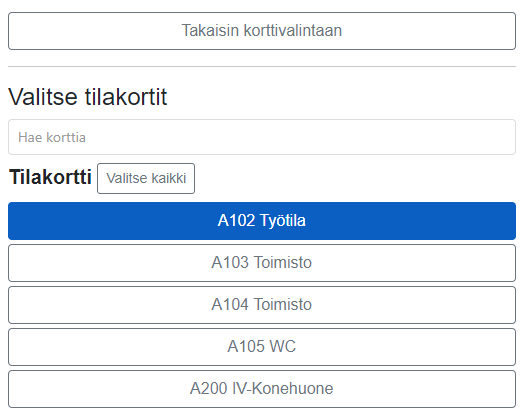Click the Valitse tilakortit heading
This screenshot has width=525, height=418.
pyautogui.click(x=88, y=97)
